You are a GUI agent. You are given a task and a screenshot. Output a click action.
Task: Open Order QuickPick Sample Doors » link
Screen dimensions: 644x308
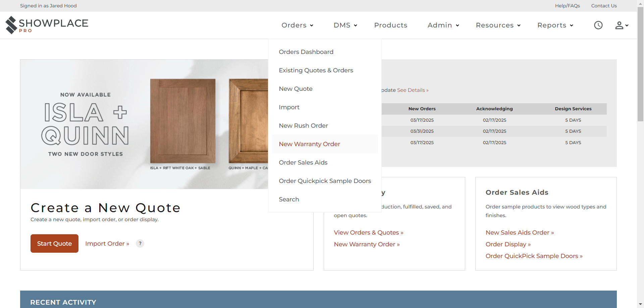pyautogui.click(x=534, y=256)
